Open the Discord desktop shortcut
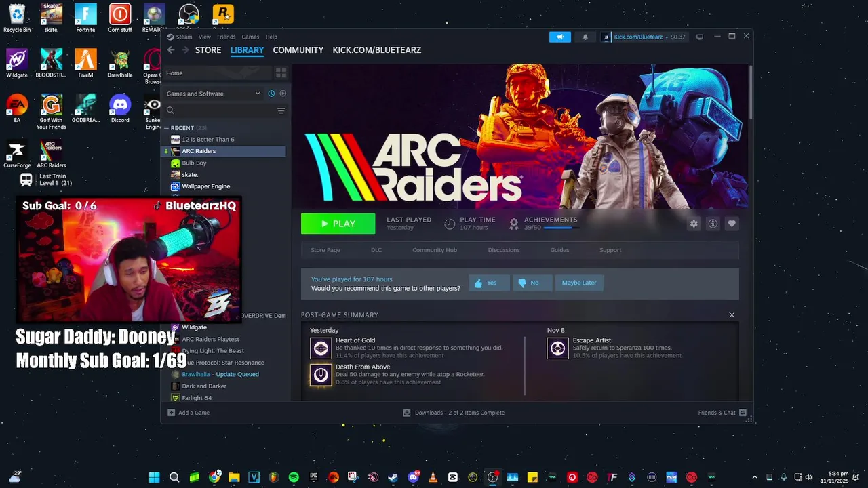Viewport: 868px width, 488px height. pyautogui.click(x=120, y=108)
